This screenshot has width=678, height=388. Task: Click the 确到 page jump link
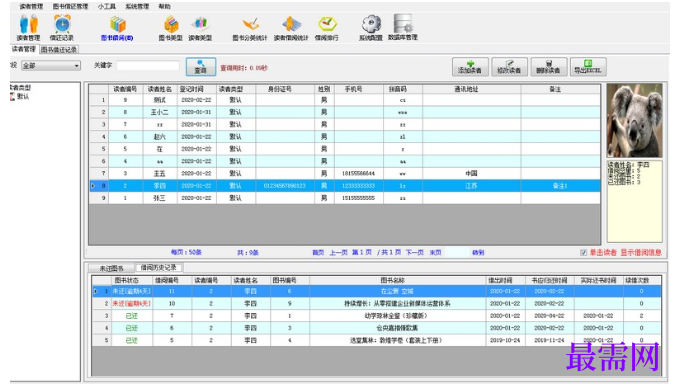click(x=478, y=252)
